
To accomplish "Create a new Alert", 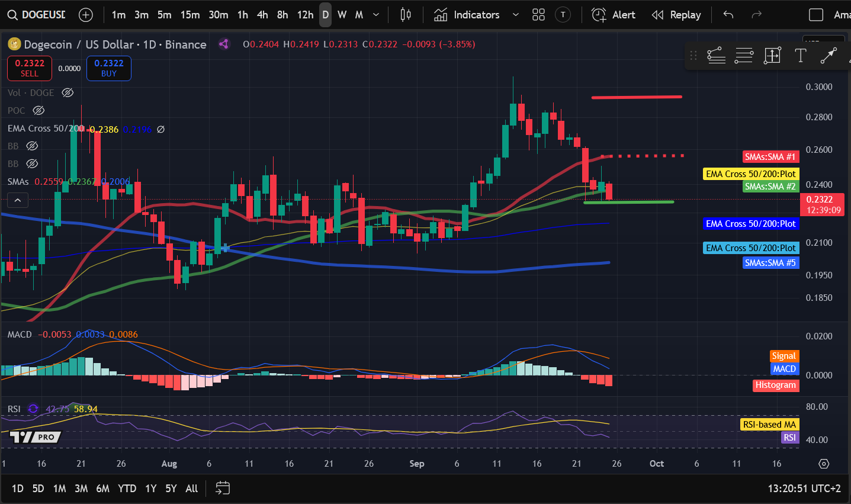I will pos(614,15).
